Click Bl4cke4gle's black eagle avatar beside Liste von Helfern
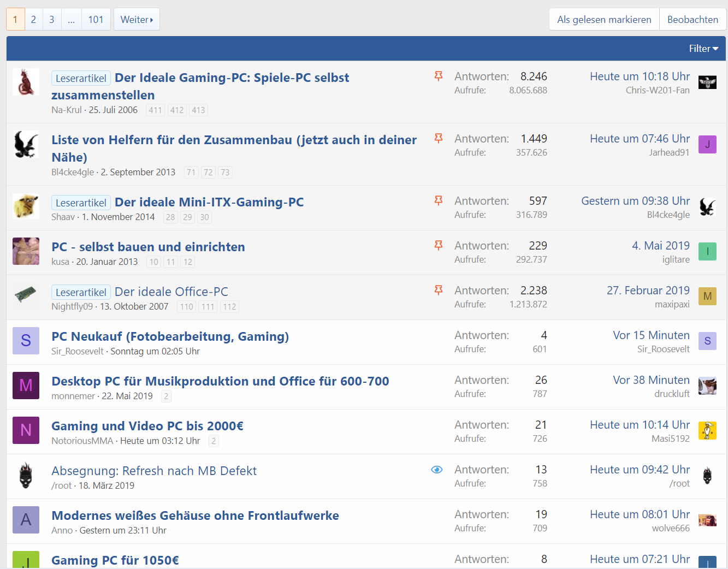Viewport: 728px width, 569px height. 26,144
